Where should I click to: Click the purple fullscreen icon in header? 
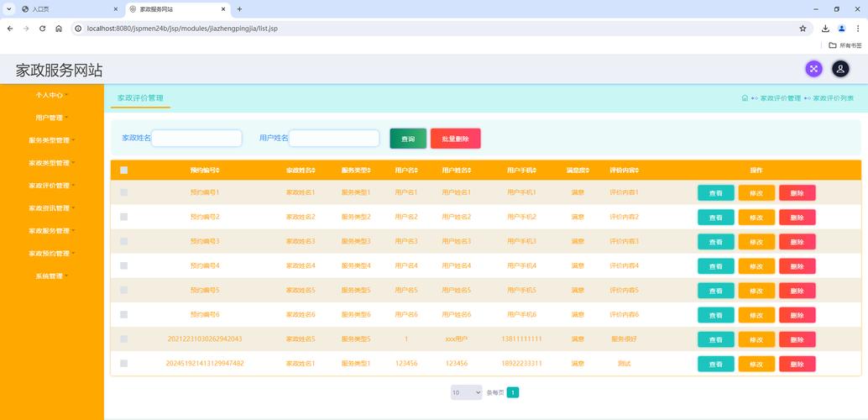813,69
